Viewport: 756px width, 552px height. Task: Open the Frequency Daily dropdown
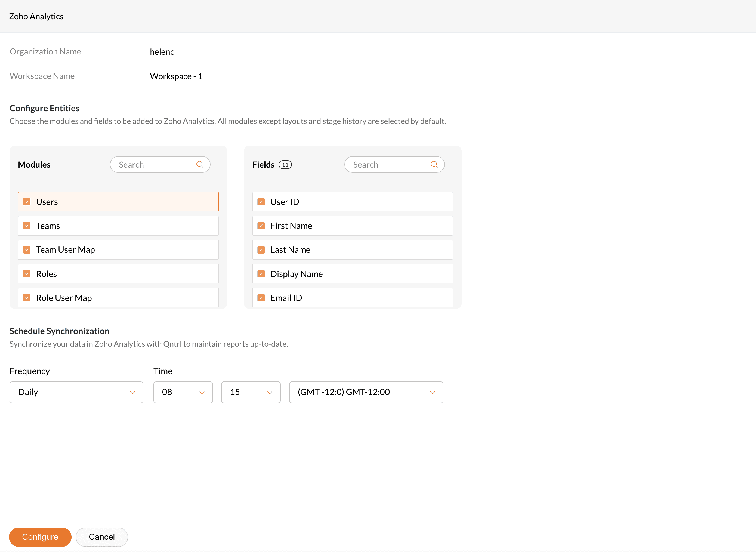[x=76, y=392]
